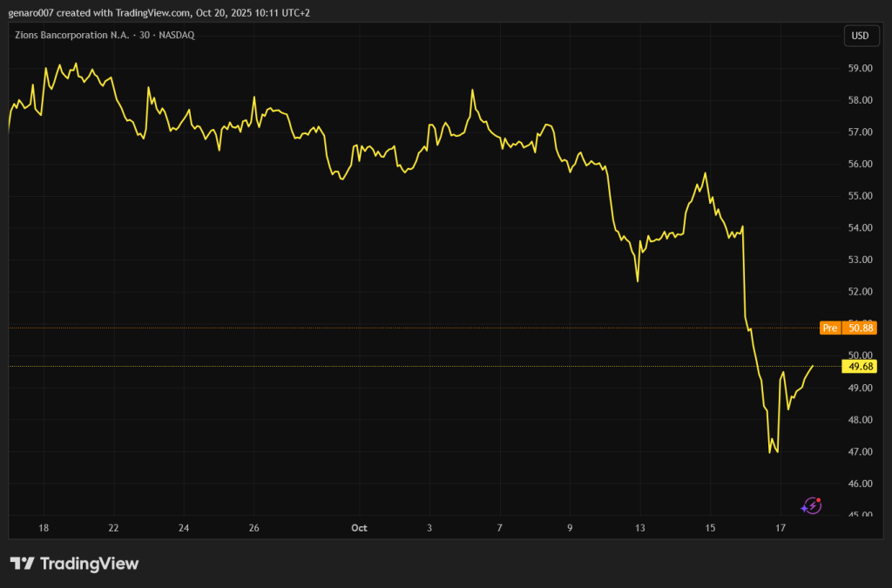The image size is (892, 588).
Task: Click the 18 date on time axis
Action: (x=44, y=528)
